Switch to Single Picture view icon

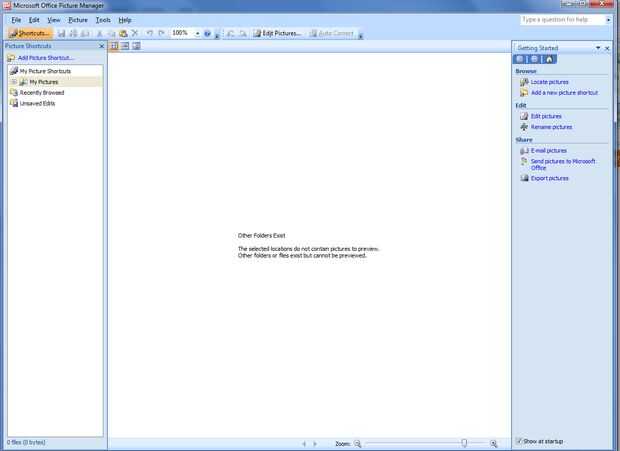[x=136, y=46]
